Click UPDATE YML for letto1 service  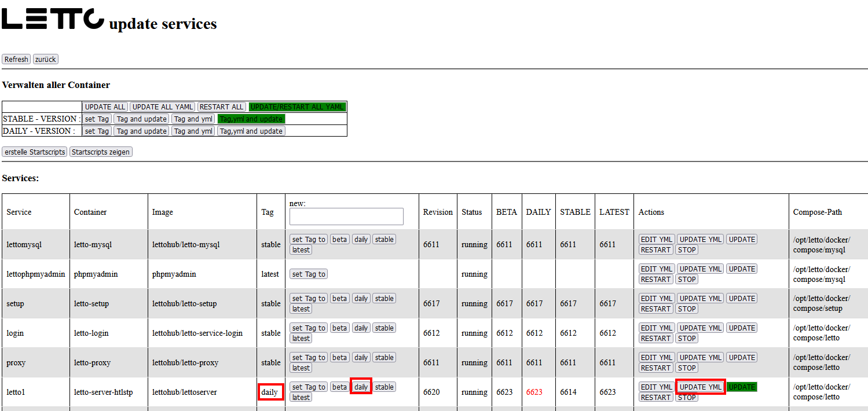[700, 387]
